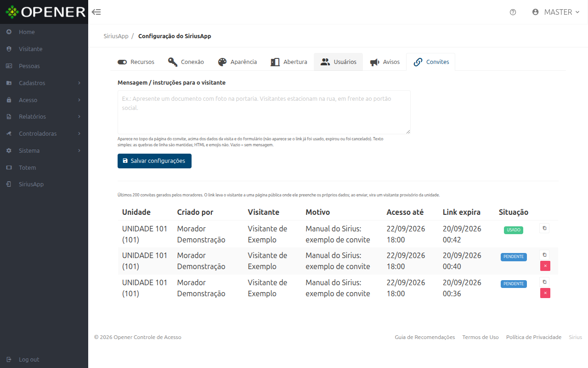The height and width of the screenshot is (368, 588).
Task: Switch to the Usuários tab
Action: (339, 62)
